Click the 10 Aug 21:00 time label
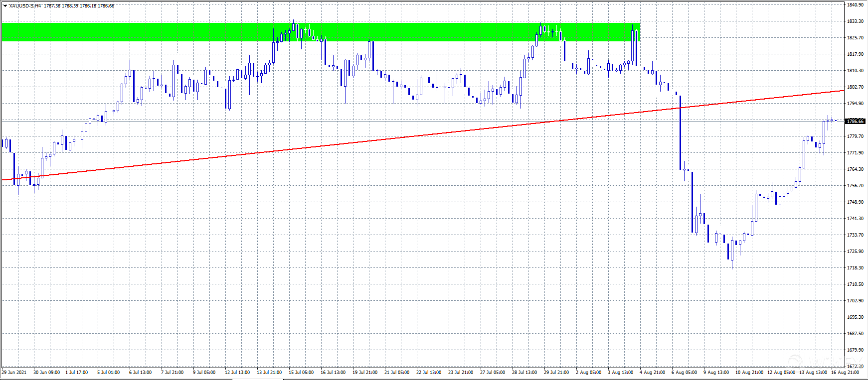868x380 pixels. [x=749, y=372]
